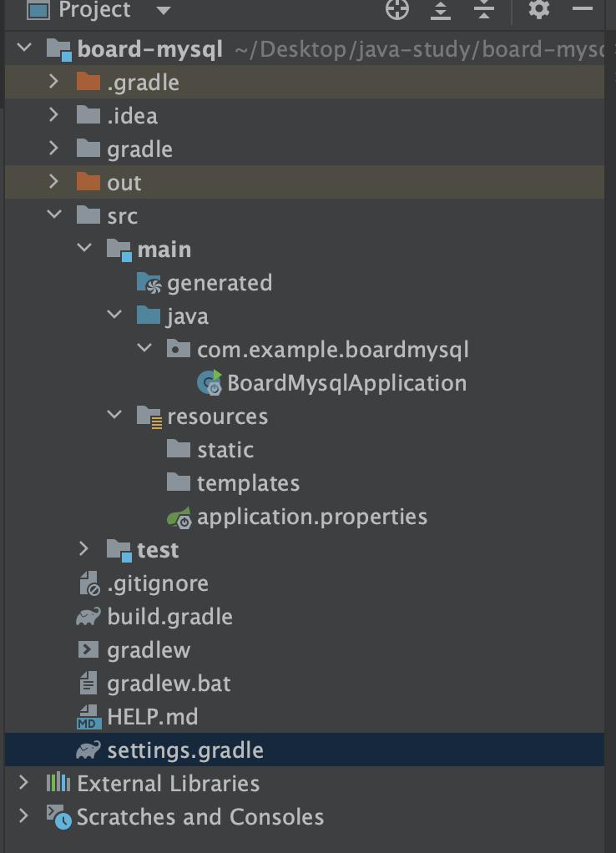
Task: Open the Project panel settings gear
Action: tap(538, 9)
